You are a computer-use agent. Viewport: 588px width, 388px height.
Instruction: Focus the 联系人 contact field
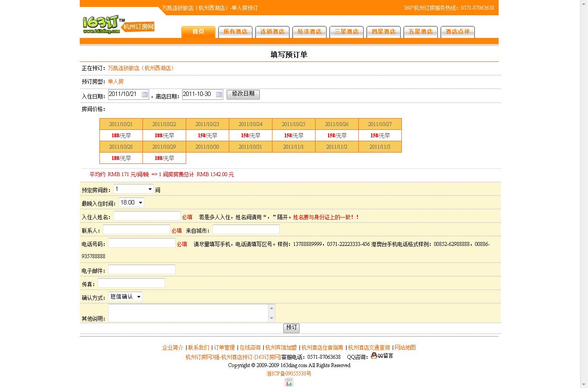click(136, 230)
